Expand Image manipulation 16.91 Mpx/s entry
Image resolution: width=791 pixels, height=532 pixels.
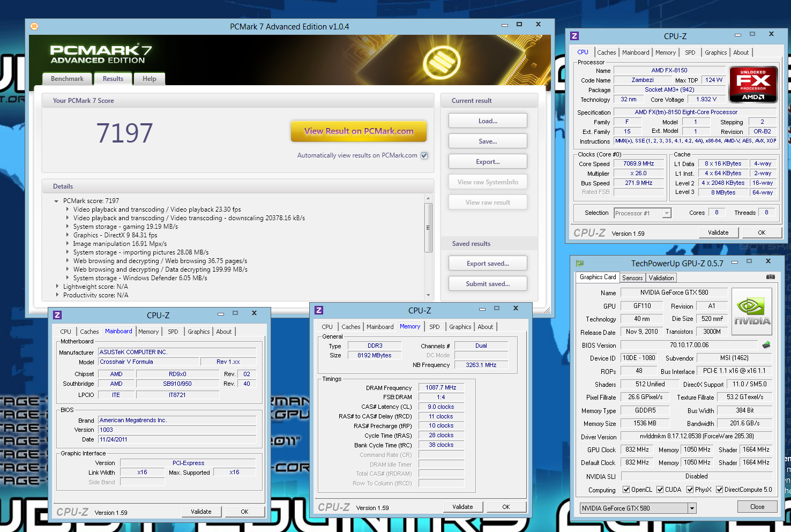coord(68,244)
